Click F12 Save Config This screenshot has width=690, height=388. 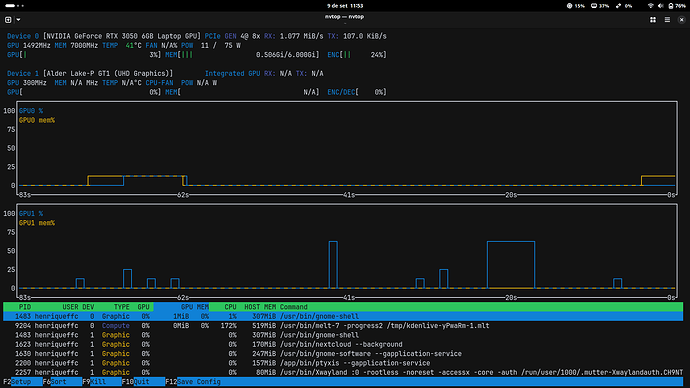click(193, 382)
